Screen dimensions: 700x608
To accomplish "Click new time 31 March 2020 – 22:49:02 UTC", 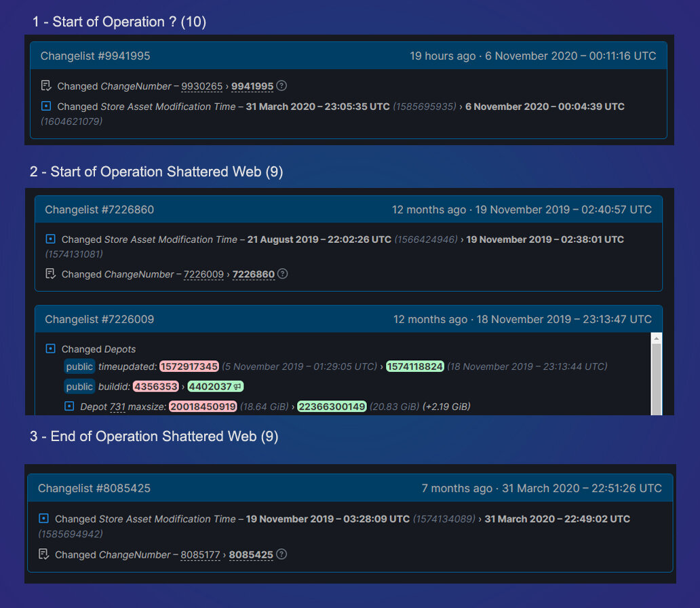I will click(x=557, y=519).
